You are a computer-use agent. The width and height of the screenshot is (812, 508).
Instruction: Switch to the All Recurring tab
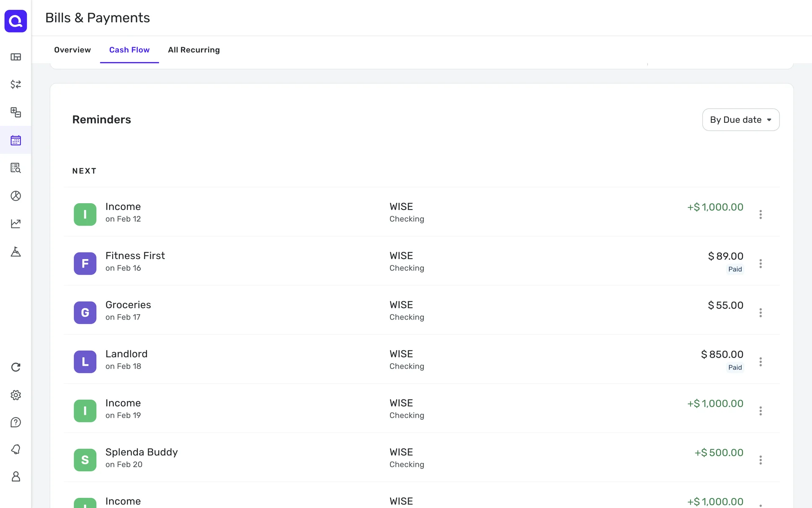tap(194, 50)
